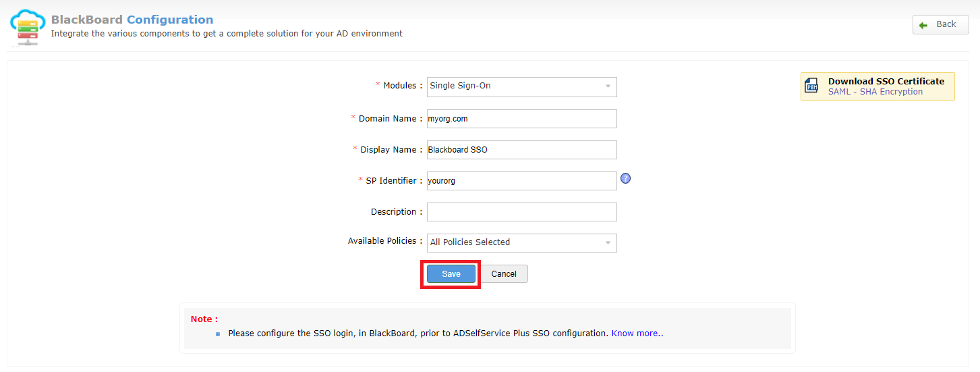Click the BlackBoard cloud server icon
The height and width of the screenshot is (372, 980).
pyautogui.click(x=28, y=26)
